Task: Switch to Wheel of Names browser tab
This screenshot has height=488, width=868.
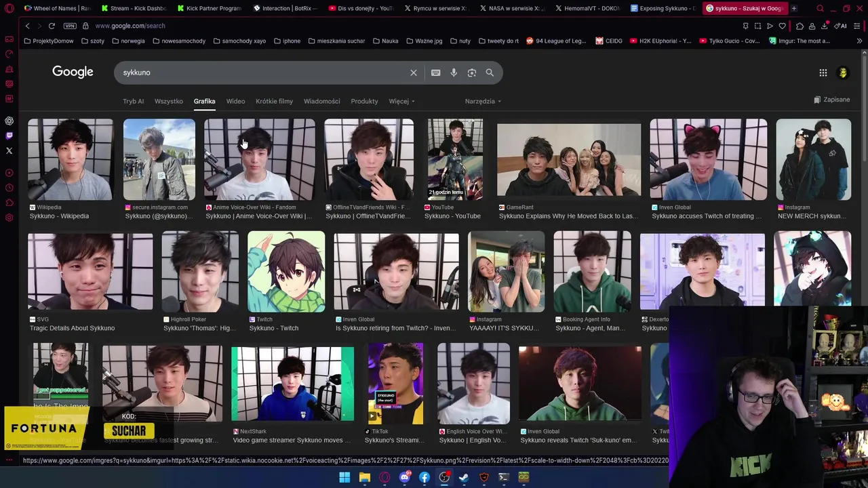Action: [x=58, y=8]
